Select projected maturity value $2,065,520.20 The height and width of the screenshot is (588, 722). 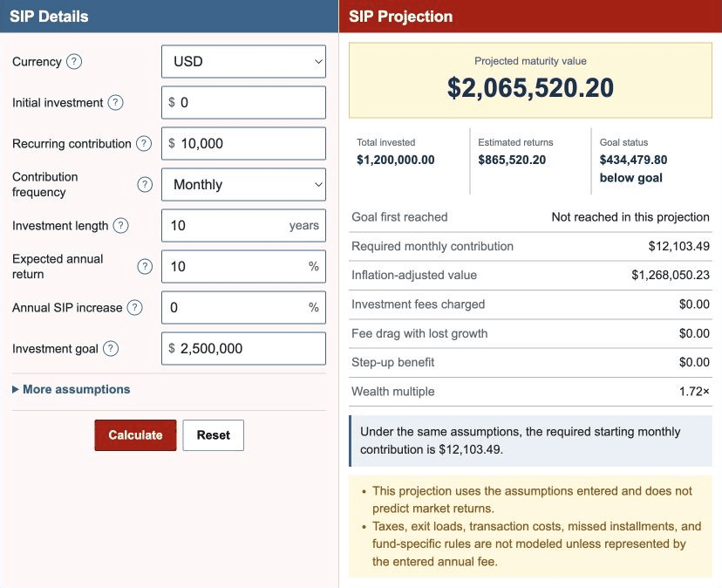tap(530, 87)
